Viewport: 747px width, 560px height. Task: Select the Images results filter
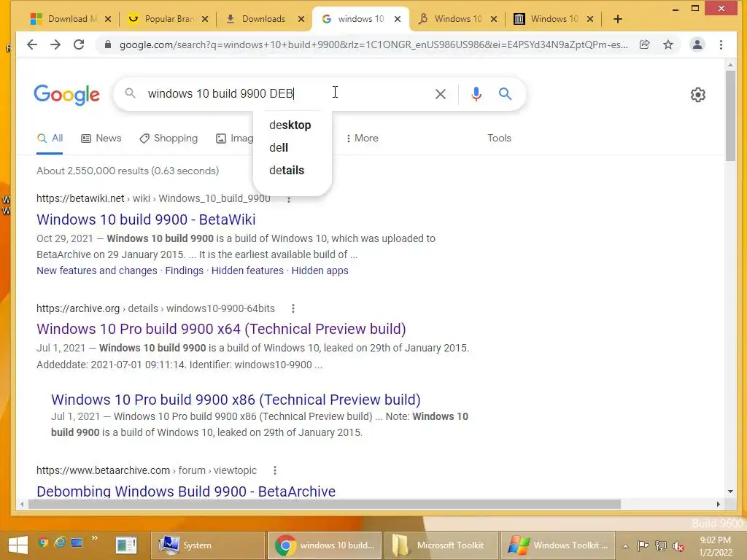coord(234,138)
